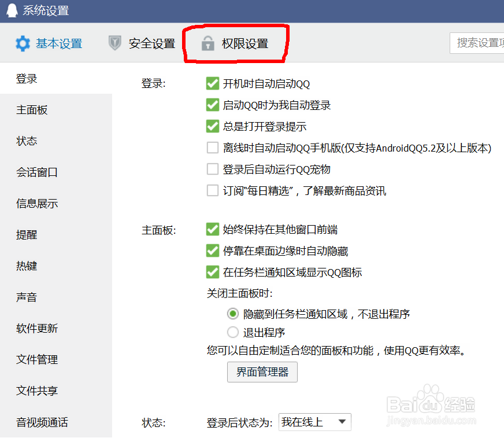Click the dropdown arrow beside 我在线上

pyautogui.click(x=342, y=422)
